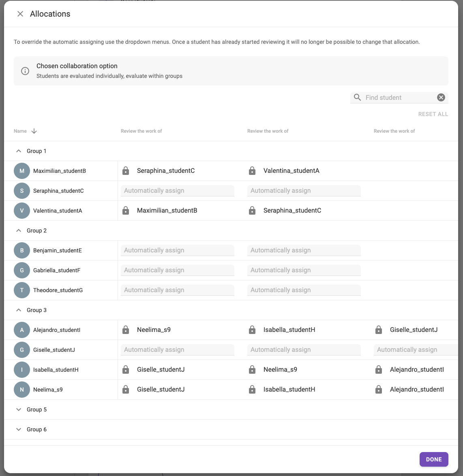Click the RESET ALL button
Screen dimensions: 463x476
coord(433,114)
